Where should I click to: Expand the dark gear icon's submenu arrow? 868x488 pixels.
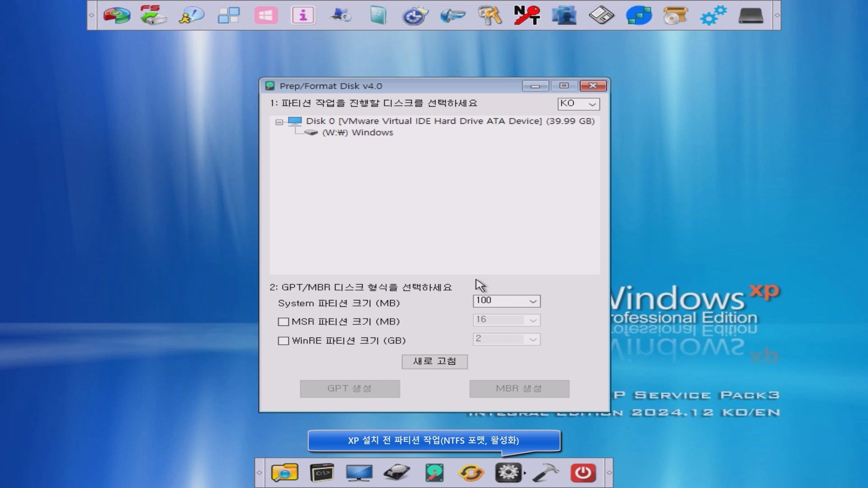[x=525, y=473]
